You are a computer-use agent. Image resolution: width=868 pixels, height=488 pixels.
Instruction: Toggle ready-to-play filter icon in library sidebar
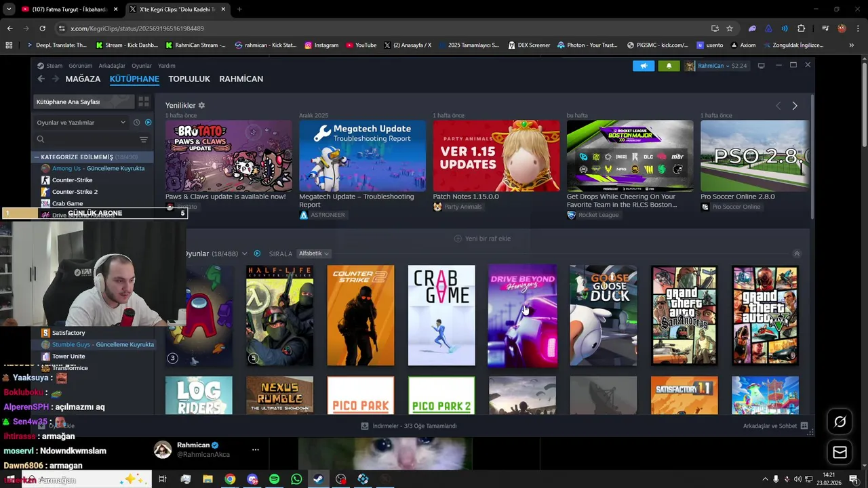148,123
